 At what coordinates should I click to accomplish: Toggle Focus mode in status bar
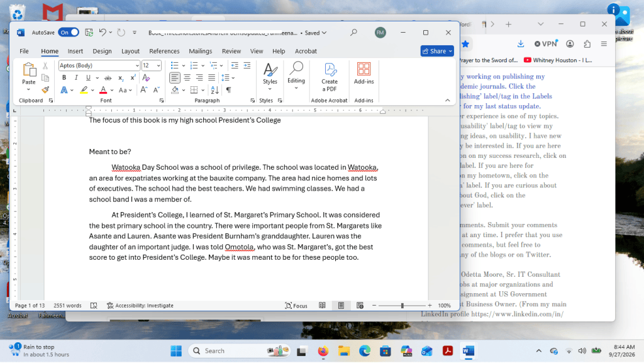coord(296,306)
